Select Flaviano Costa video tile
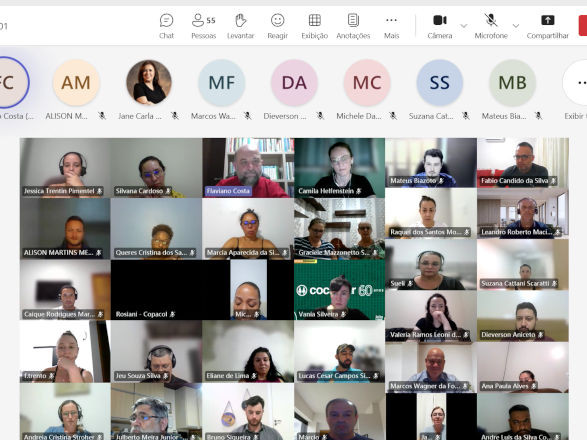587x440 pixels. coord(248,167)
